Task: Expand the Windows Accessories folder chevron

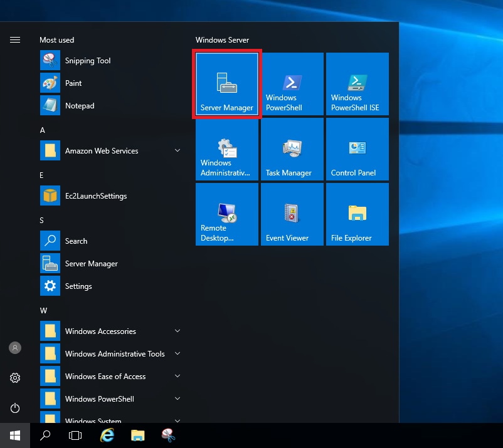Action: point(177,331)
